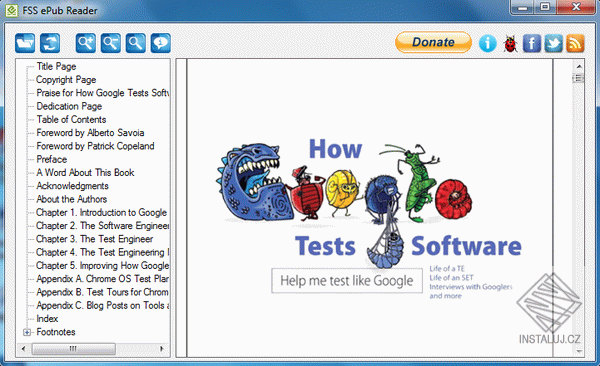Click the plain magnifier search icon
The height and width of the screenshot is (366, 600).
135,43
